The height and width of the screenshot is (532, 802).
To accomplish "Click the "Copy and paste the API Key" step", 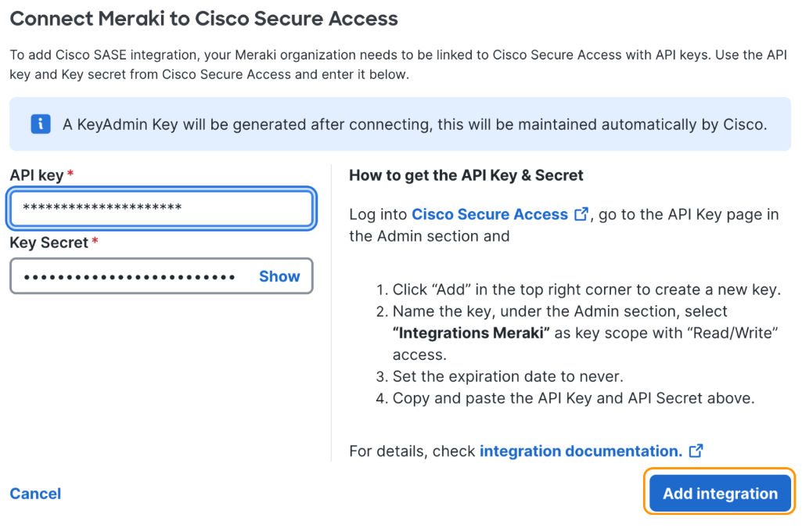I will pyautogui.click(x=573, y=398).
